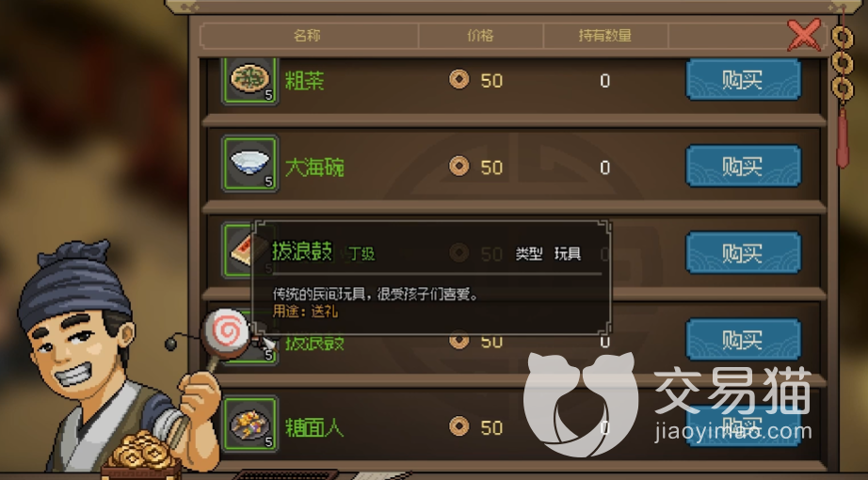Click the 糖面人 item icon
868x480 pixels.
click(249, 424)
